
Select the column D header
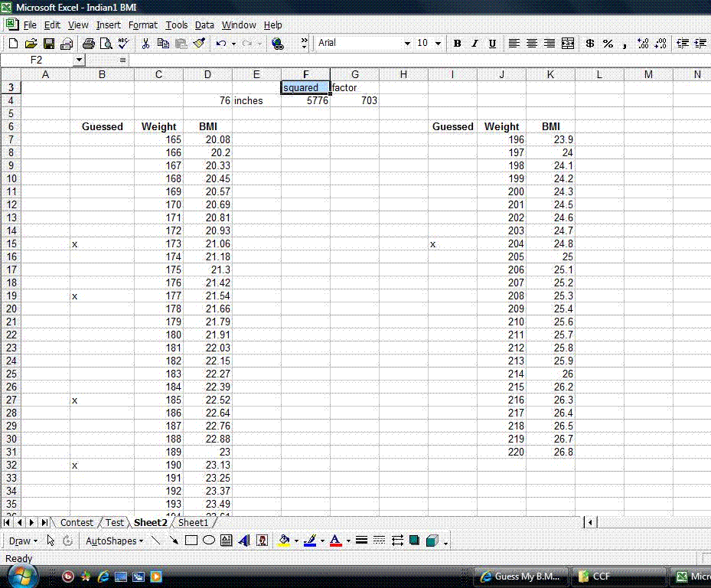(x=207, y=74)
